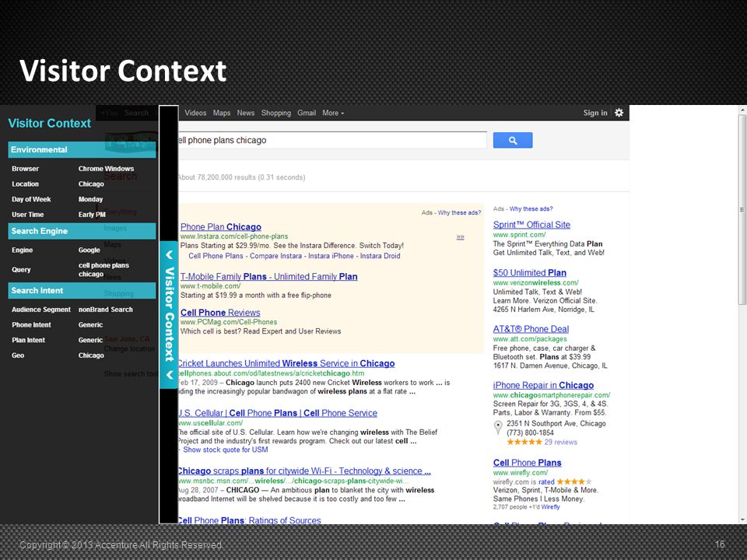Select the Search Intent section header
This screenshot has width=747, height=560.
82,290
